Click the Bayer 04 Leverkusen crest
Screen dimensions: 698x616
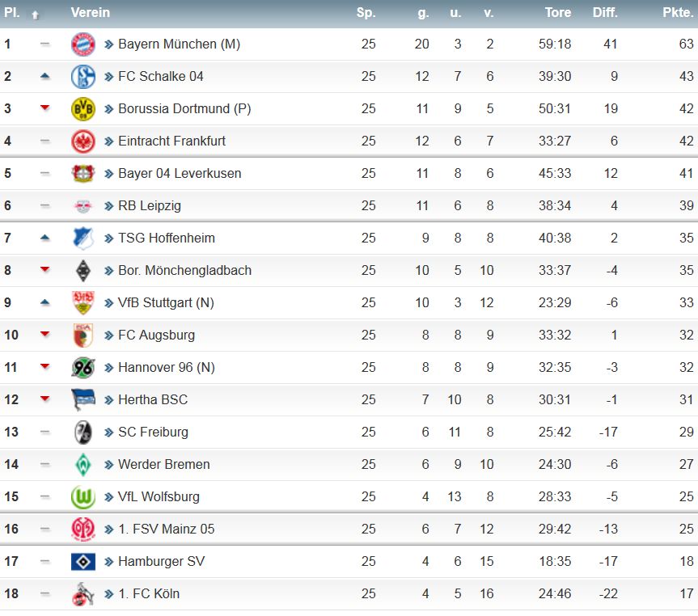click(x=82, y=173)
